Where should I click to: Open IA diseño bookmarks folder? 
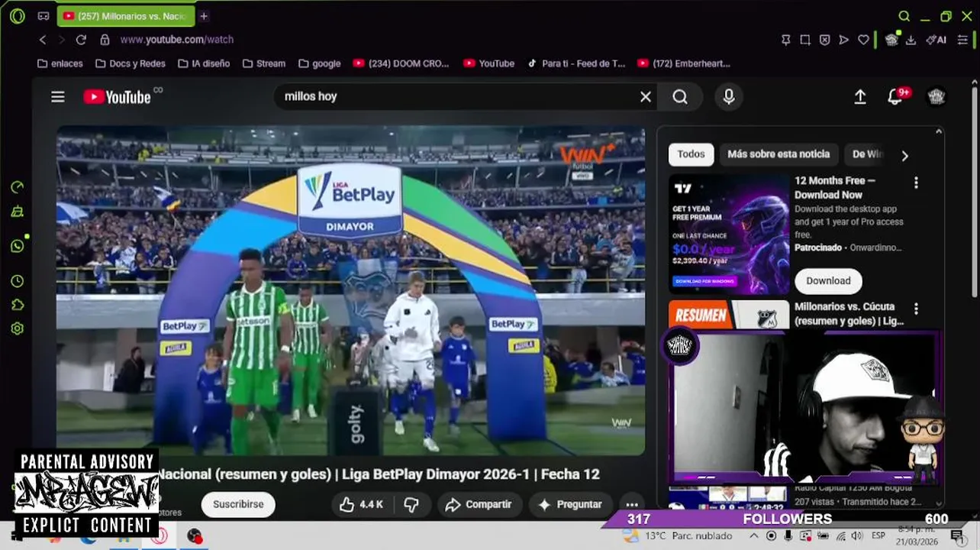point(204,63)
